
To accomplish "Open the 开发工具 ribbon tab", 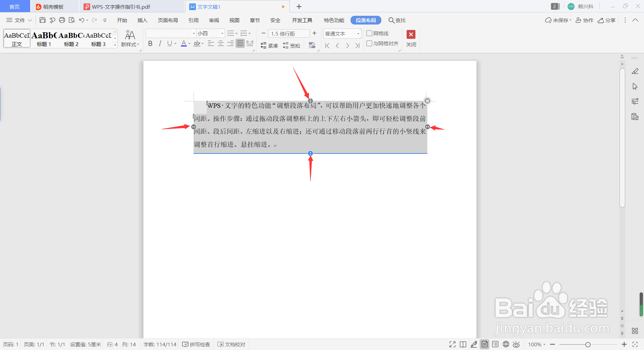I will [302, 20].
